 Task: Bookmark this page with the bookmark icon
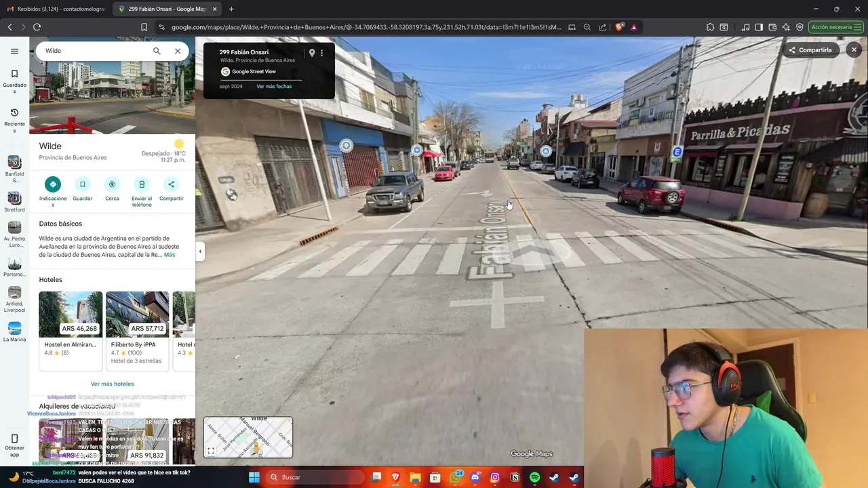[144, 27]
